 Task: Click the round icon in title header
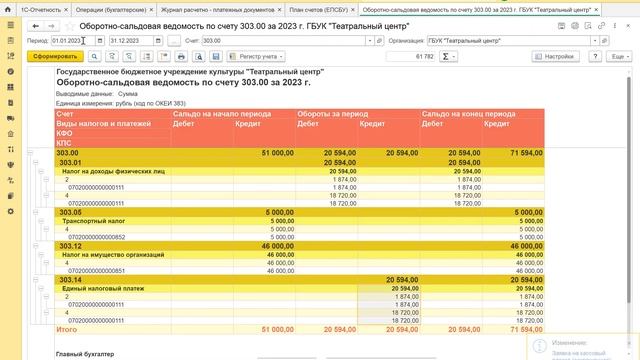tap(575, 26)
